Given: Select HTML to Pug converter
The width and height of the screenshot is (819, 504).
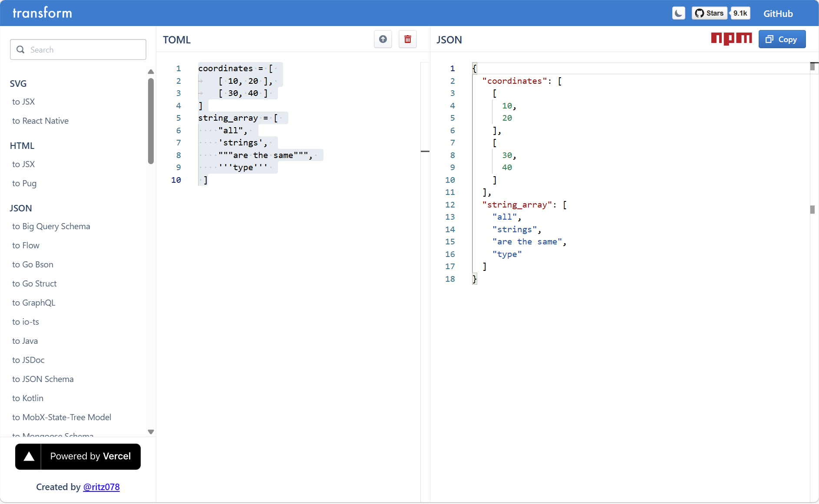Looking at the screenshot, I should pos(24,183).
